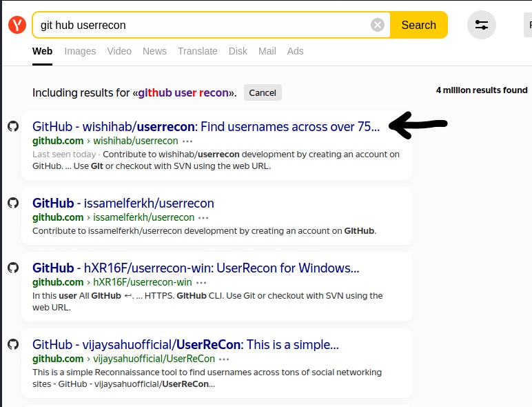Click the '4 million results found' text
532x407 pixels.
pyautogui.click(x=482, y=90)
